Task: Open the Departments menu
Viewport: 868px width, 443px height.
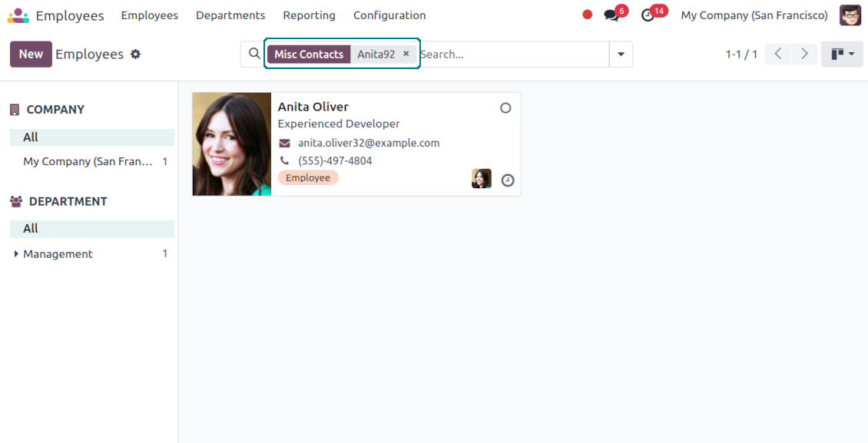Action: point(230,15)
